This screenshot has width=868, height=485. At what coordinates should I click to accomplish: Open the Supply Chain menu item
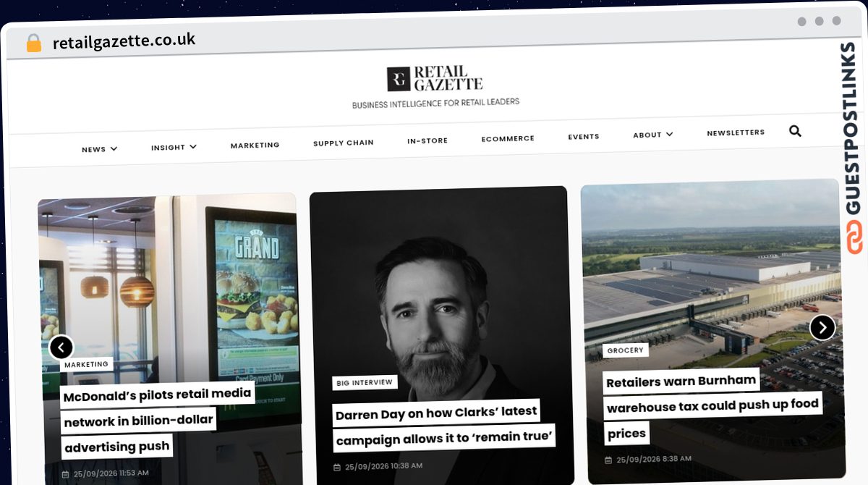click(344, 143)
